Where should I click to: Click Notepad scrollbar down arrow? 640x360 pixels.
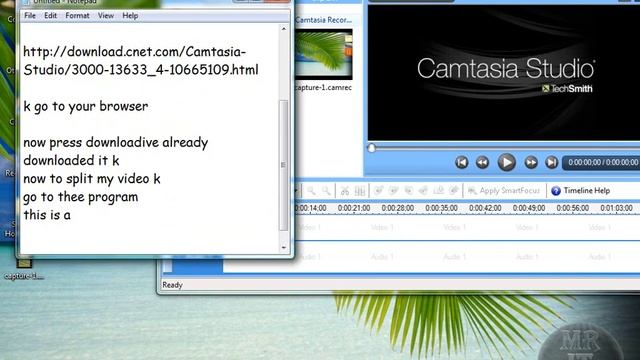tap(284, 247)
